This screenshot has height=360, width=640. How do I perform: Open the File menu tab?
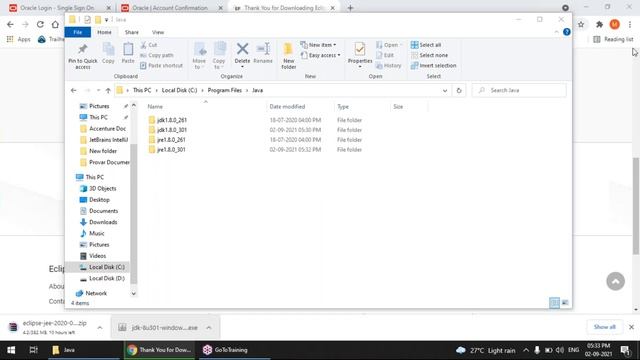pos(78,32)
